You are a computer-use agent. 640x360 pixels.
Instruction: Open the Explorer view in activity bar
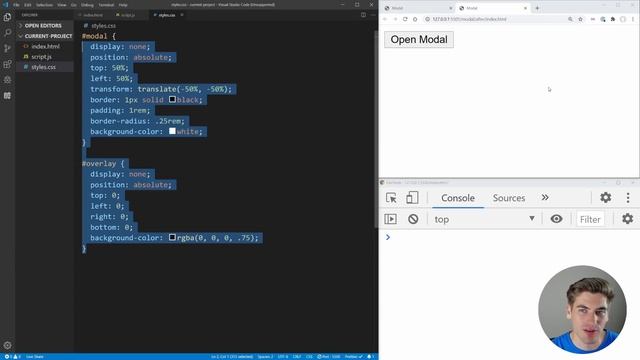[x=7, y=17]
